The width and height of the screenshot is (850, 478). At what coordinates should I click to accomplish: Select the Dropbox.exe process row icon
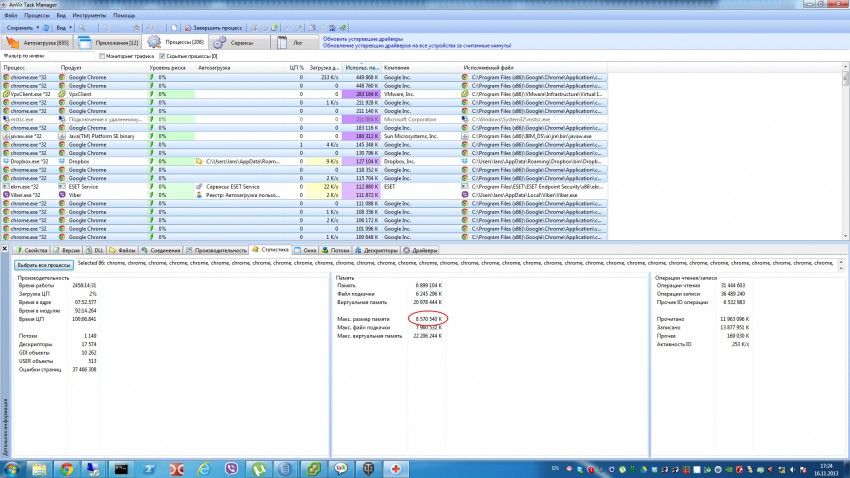click(6, 160)
